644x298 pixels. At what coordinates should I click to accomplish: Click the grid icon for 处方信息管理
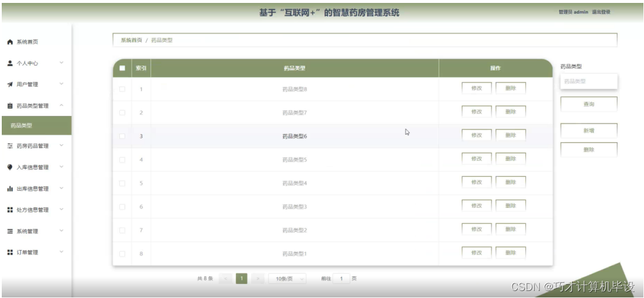coord(11,210)
